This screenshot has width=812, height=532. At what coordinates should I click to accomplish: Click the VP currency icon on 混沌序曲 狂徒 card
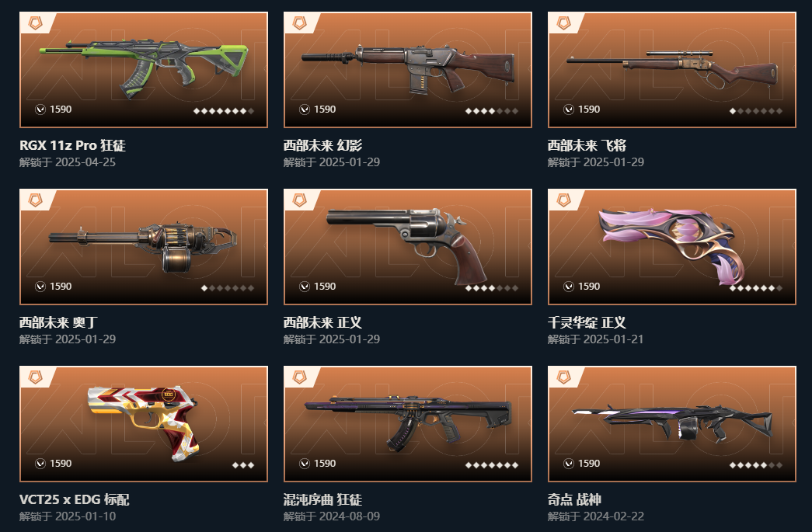coord(304,464)
